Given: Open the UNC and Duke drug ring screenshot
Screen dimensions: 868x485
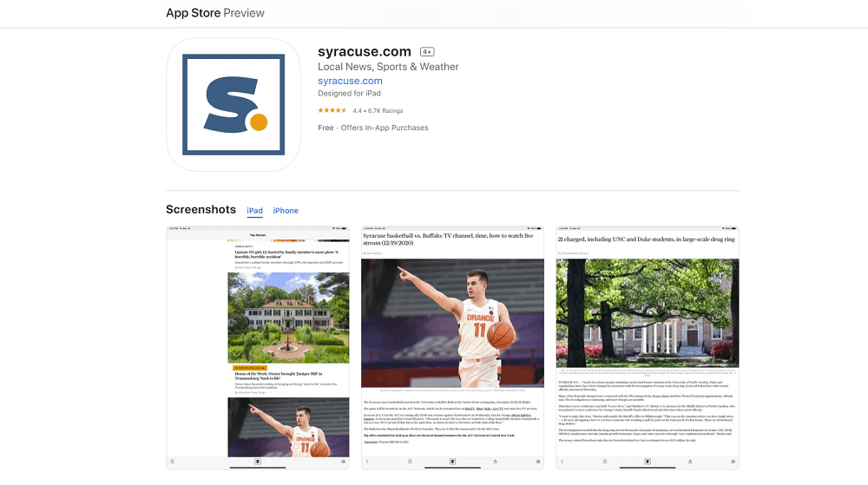Looking at the screenshot, I should [x=648, y=348].
